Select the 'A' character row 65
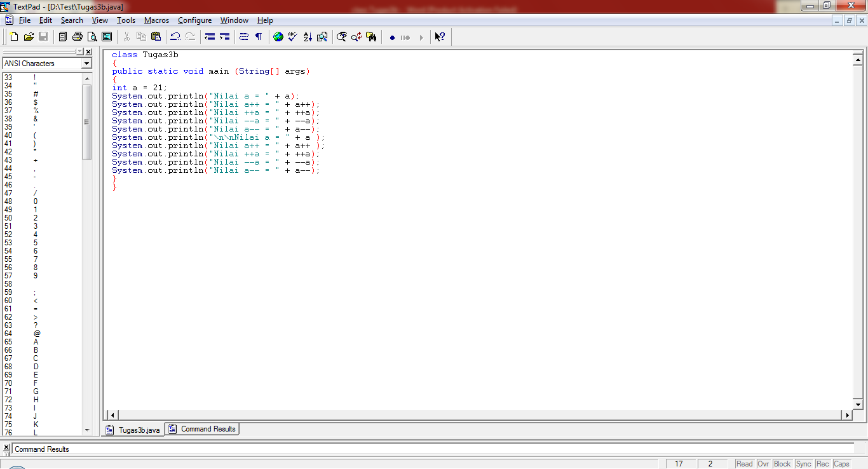This screenshot has height=469, width=868. [x=42, y=341]
